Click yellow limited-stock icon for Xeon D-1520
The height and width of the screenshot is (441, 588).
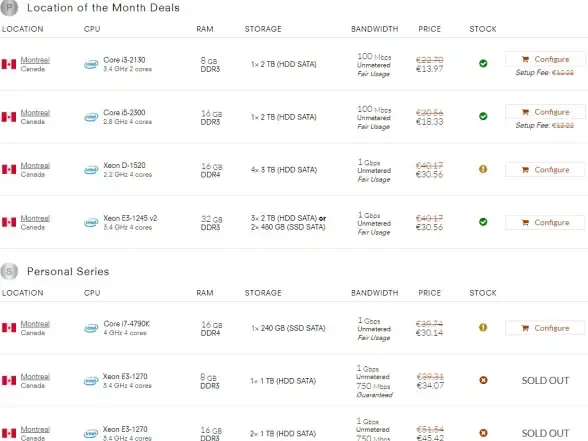click(483, 169)
